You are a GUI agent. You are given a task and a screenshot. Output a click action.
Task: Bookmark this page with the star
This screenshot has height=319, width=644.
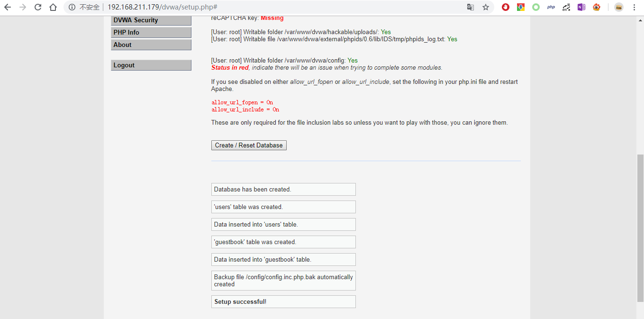coord(486,7)
